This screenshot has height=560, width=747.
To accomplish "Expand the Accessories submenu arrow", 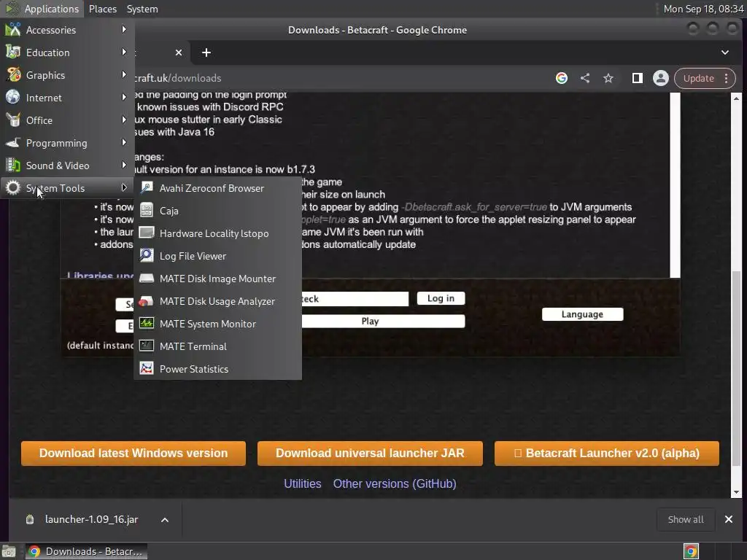I will [124, 29].
